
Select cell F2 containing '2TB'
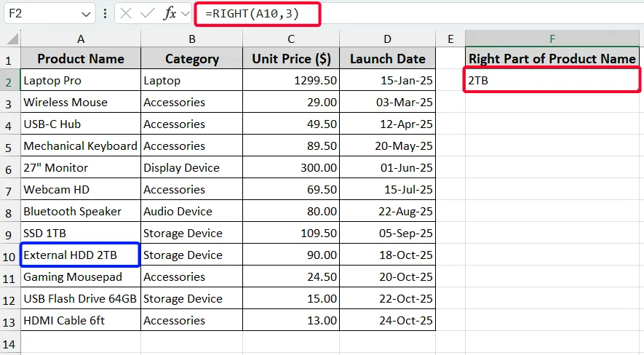(552, 80)
